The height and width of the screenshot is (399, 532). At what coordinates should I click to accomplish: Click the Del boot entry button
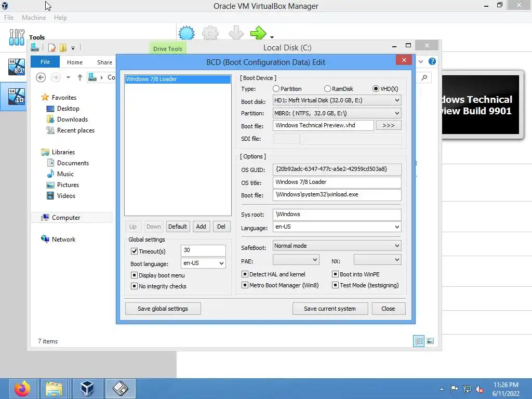[x=221, y=227]
